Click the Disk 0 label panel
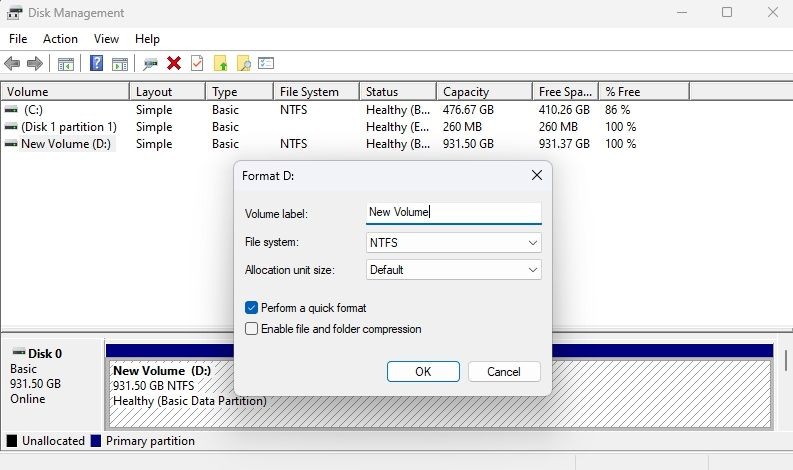The image size is (793, 470). click(x=53, y=383)
